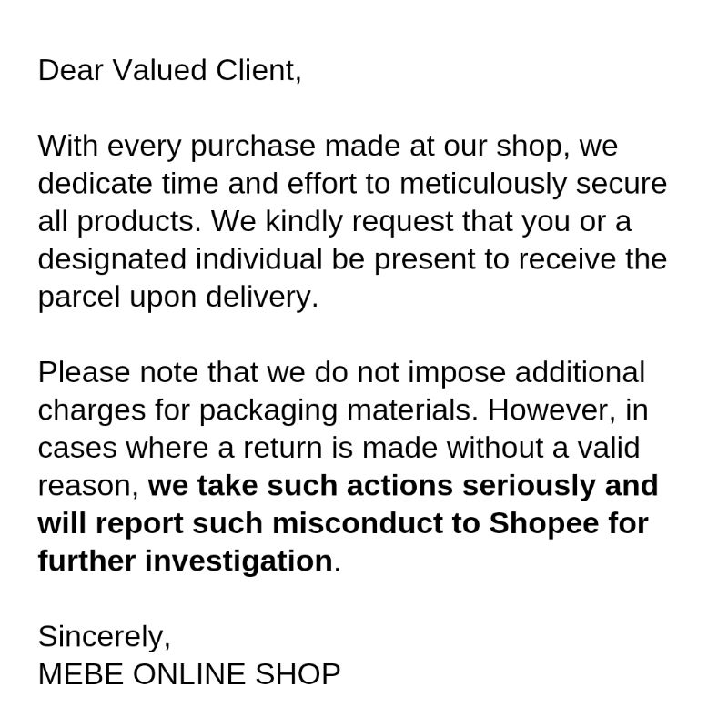The image size is (728, 728).
Task: Click the 'Dear Valued Client,' greeting
Action: 169,70
